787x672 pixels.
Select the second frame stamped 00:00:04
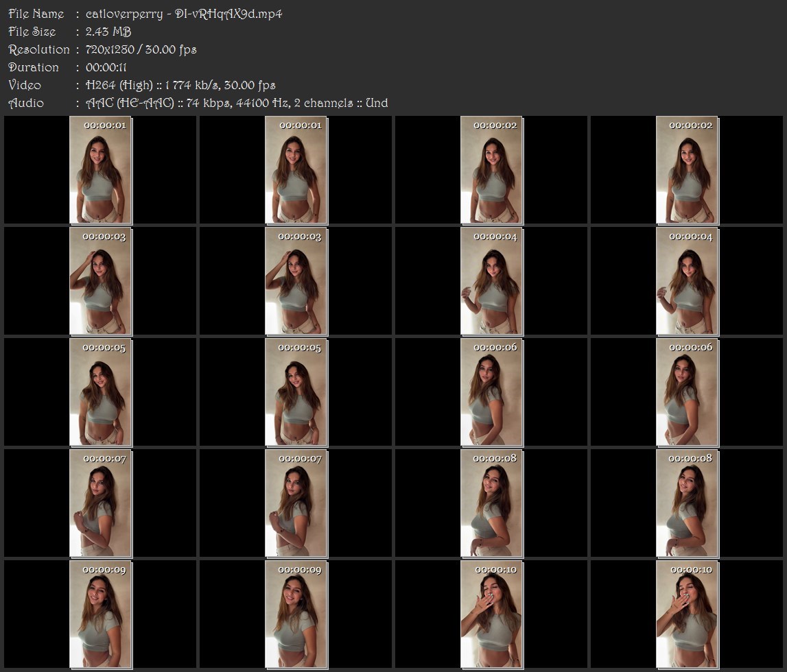coord(687,281)
